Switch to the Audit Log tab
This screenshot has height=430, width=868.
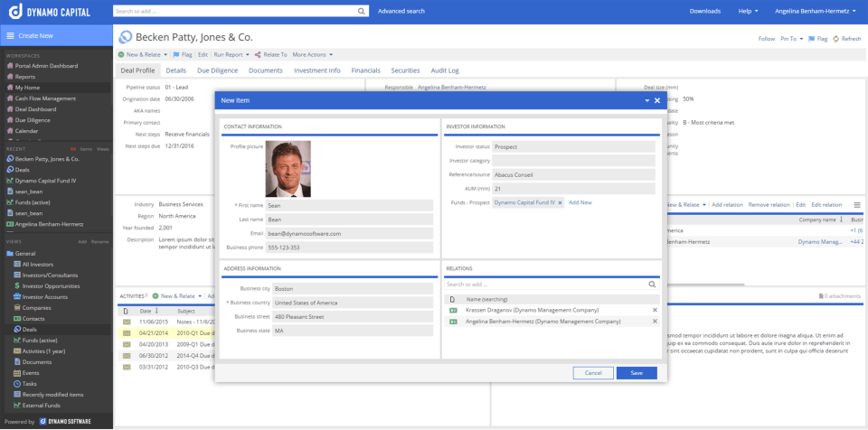(x=445, y=70)
